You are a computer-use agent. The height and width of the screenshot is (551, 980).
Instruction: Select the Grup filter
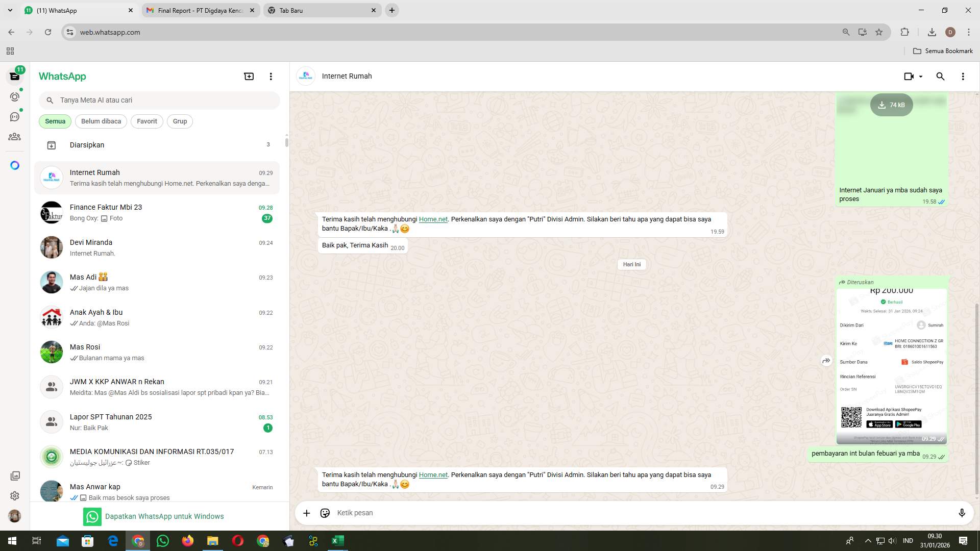point(180,121)
